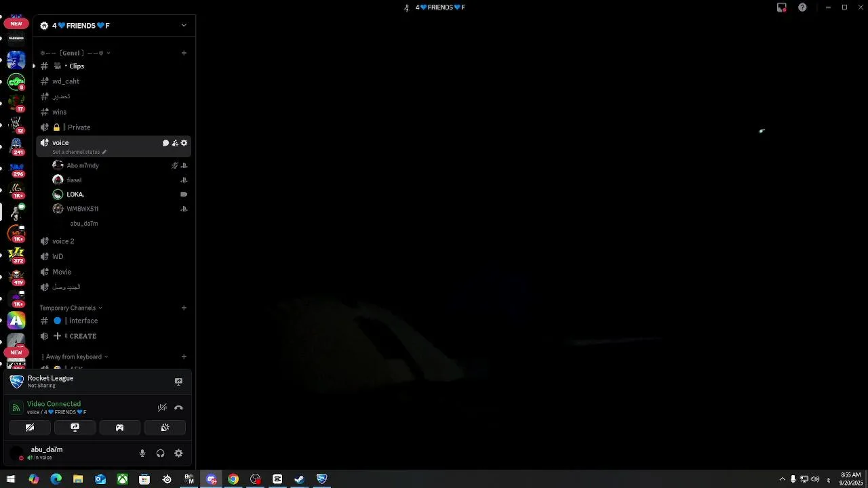Toggle the camera off/on button

30,428
